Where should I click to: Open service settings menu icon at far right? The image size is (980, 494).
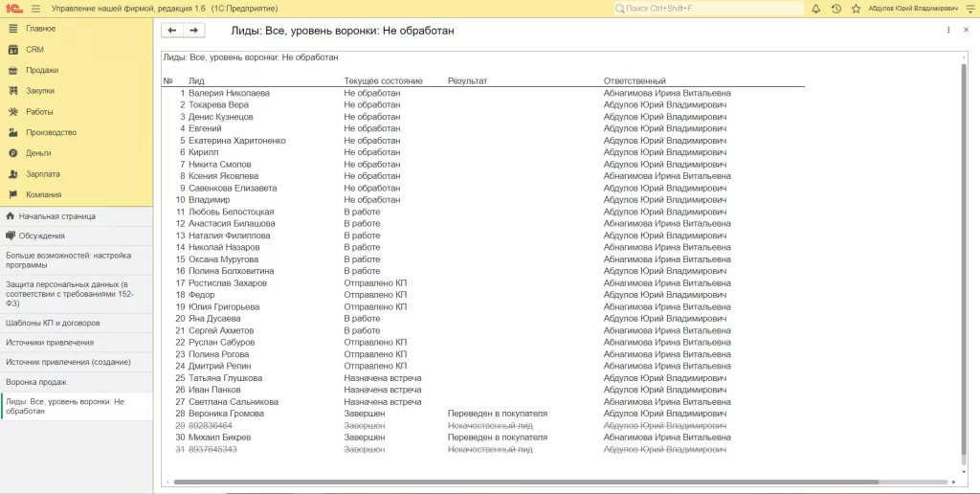pos(970,9)
